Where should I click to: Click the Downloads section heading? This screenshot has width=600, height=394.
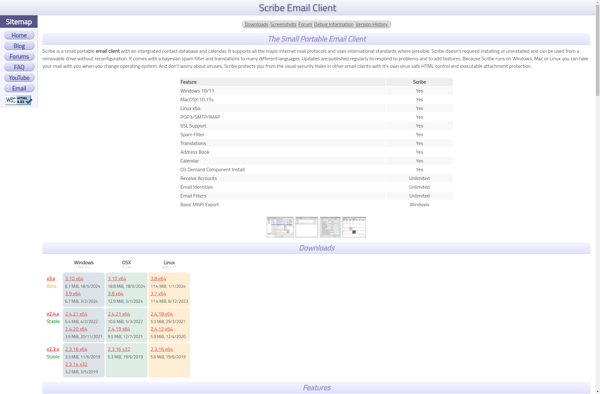click(x=316, y=248)
